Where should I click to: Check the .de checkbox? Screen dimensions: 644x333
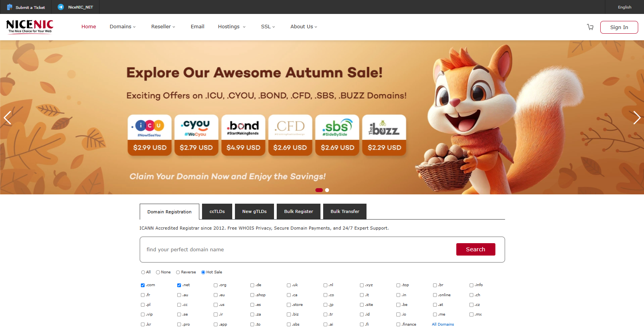click(x=252, y=285)
